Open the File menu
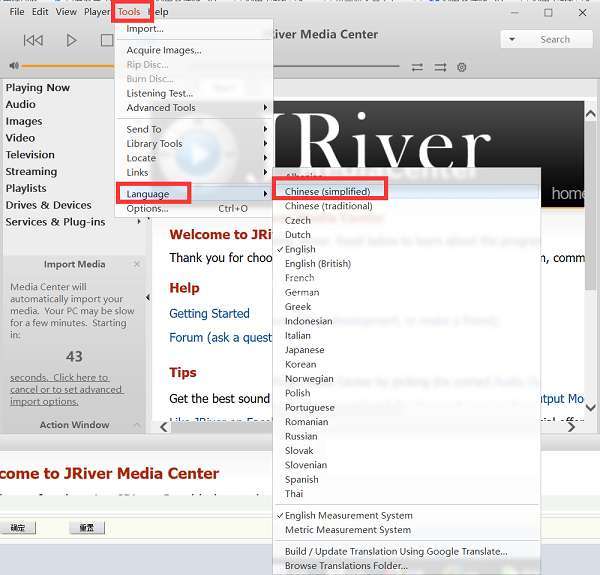This screenshot has height=575, width=600. (17, 12)
